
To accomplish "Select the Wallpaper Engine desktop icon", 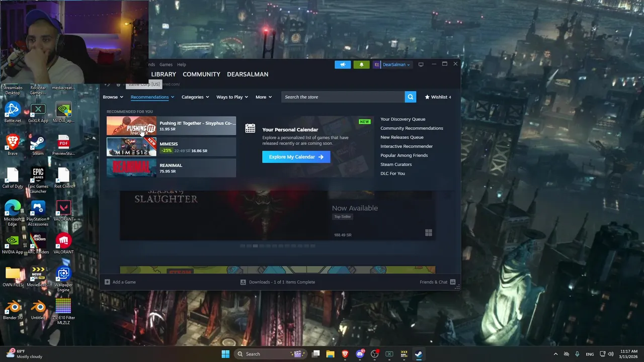I will click(63, 279).
